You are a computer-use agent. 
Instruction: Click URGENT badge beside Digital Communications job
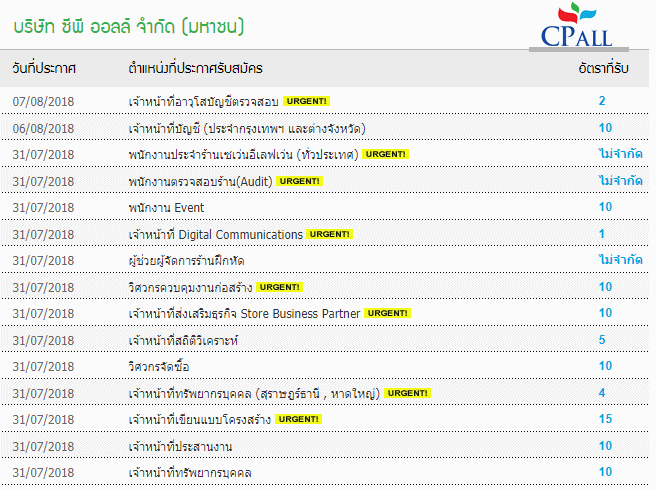click(x=329, y=234)
